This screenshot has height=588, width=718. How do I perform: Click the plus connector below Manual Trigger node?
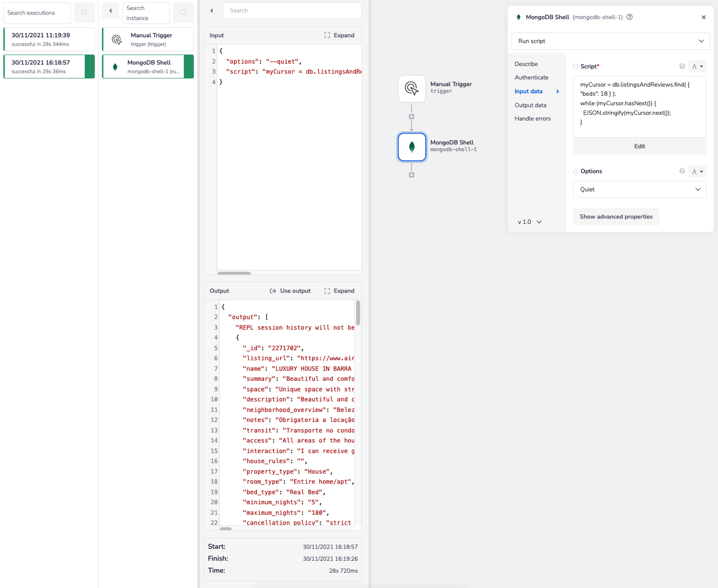coord(411,116)
